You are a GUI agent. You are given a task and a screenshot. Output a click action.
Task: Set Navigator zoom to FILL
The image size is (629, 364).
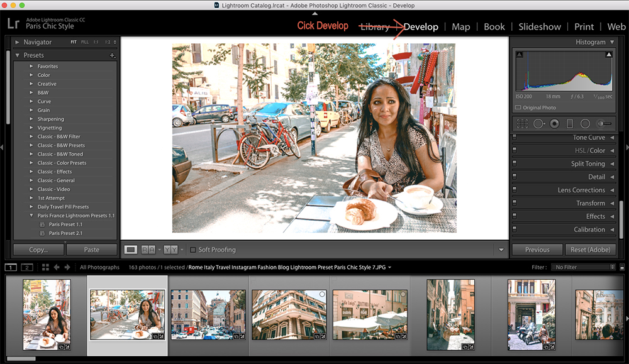pos(85,42)
